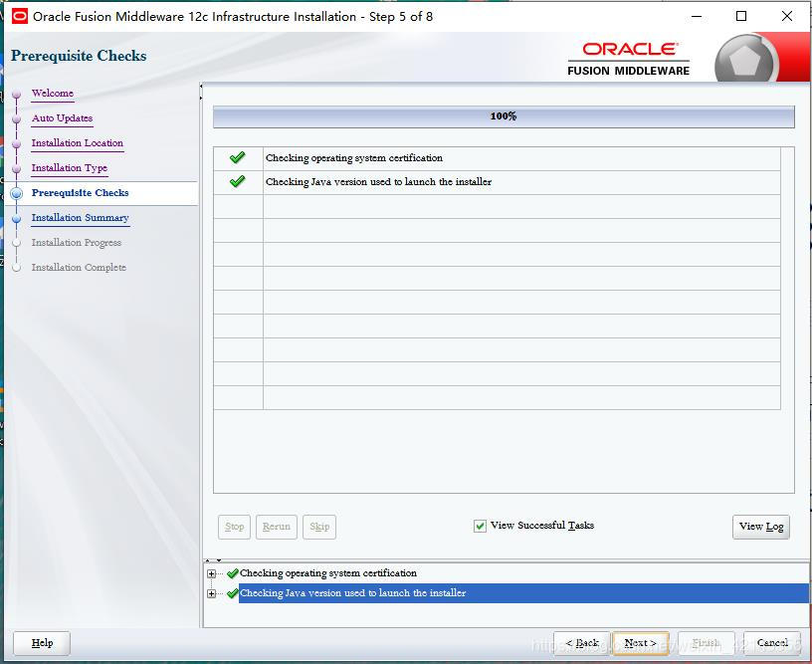The width and height of the screenshot is (812, 664).
Task: Click checkmark beside operating system certification tree node
Action: [x=233, y=572]
